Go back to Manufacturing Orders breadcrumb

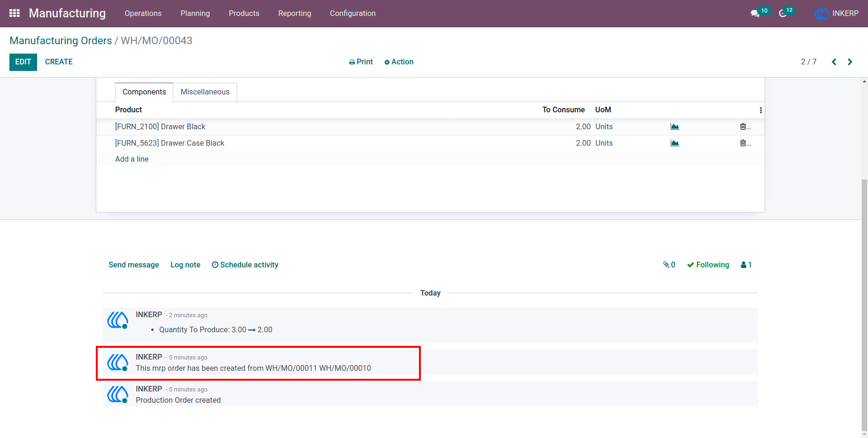tap(61, 40)
